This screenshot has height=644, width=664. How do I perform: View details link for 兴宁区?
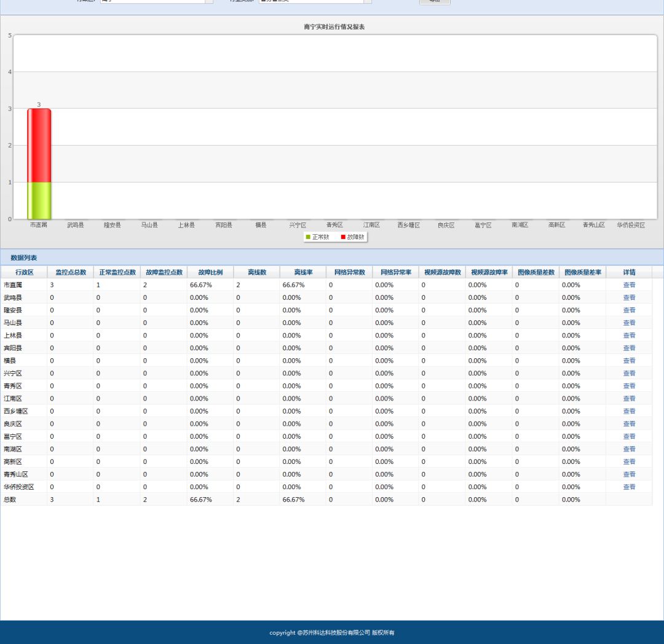[629, 373]
